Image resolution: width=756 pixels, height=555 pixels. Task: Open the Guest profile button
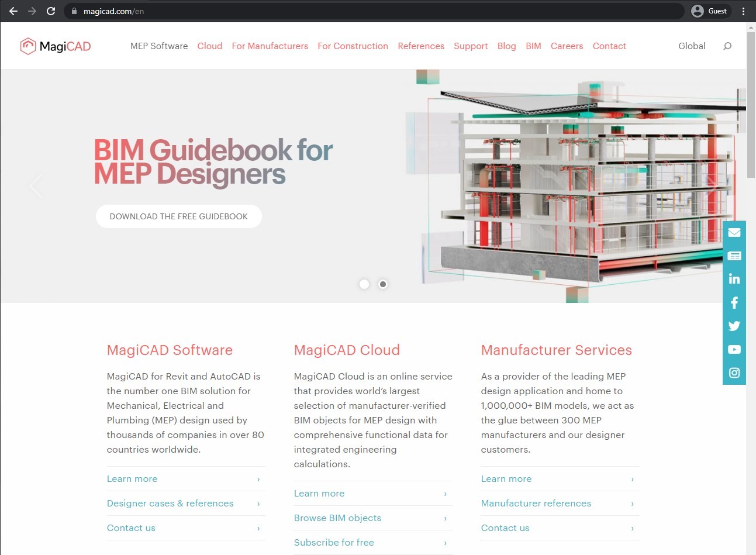point(710,11)
